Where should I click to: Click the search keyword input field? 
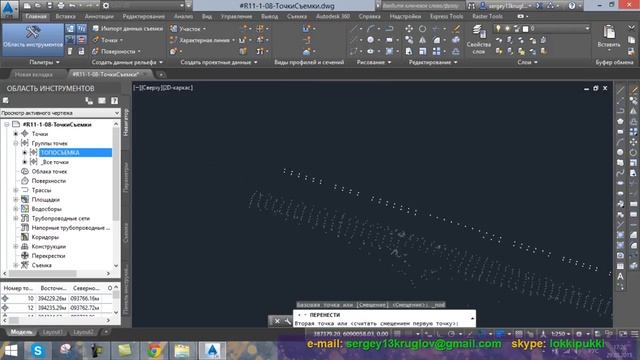click(x=422, y=6)
